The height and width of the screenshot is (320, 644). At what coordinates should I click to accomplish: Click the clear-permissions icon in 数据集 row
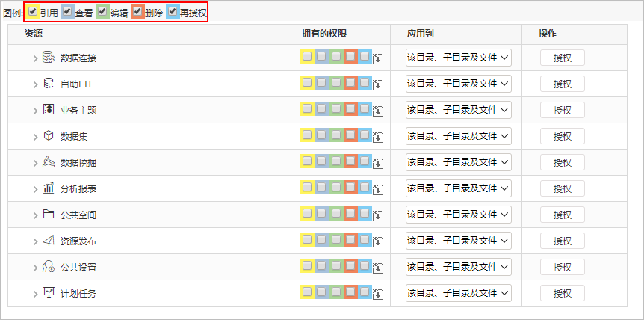(378, 138)
